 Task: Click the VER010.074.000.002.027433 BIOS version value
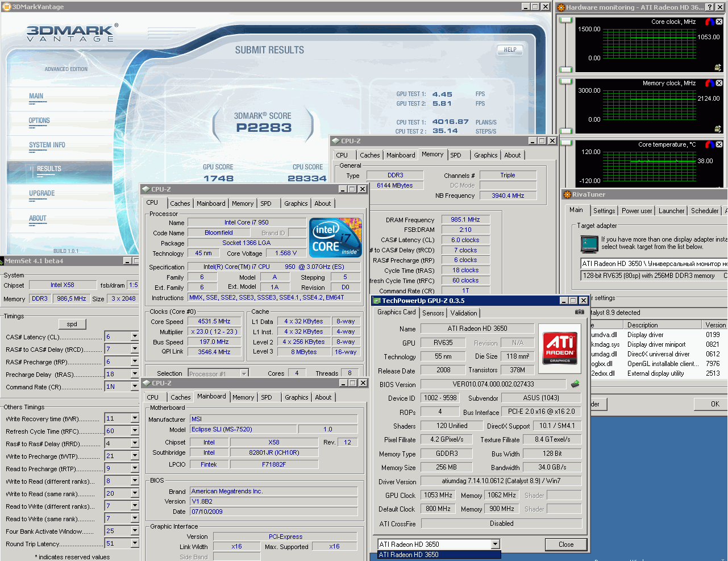(493, 384)
